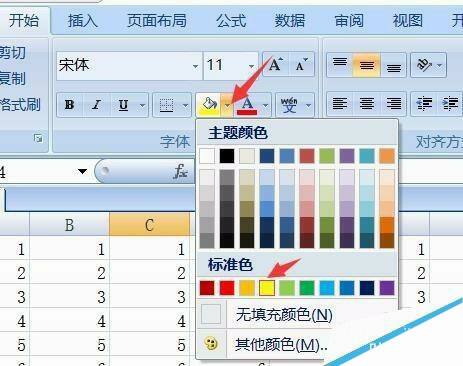The height and width of the screenshot is (366, 463).
Task: Apply Italic formatting icon
Action: click(97, 105)
